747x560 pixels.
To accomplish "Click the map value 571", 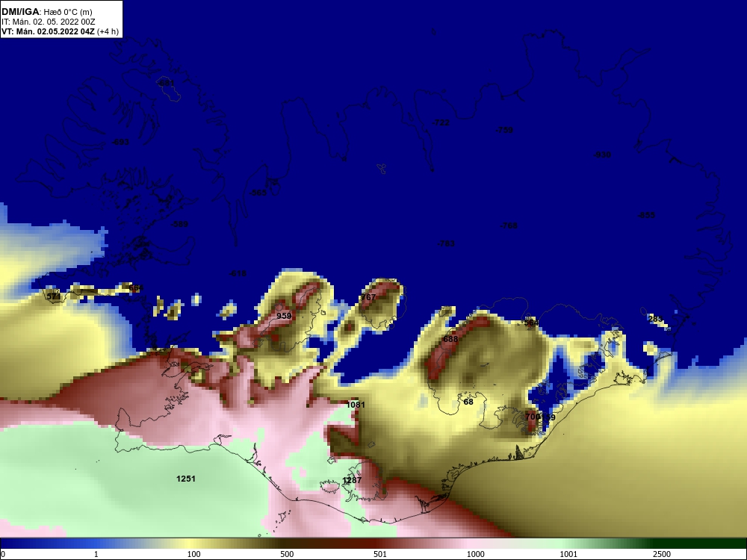I will pyautogui.click(x=54, y=296).
